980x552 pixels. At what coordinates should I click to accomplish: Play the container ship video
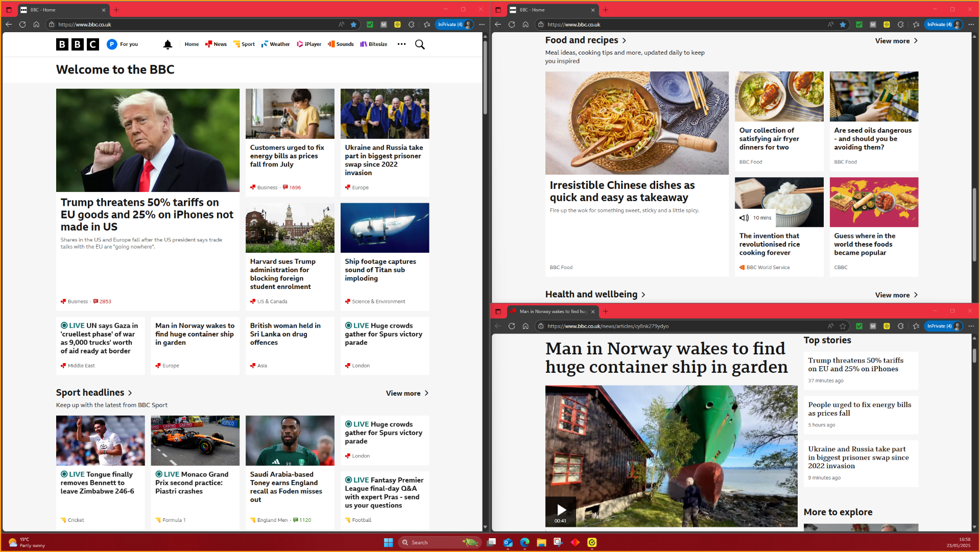click(561, 510)
